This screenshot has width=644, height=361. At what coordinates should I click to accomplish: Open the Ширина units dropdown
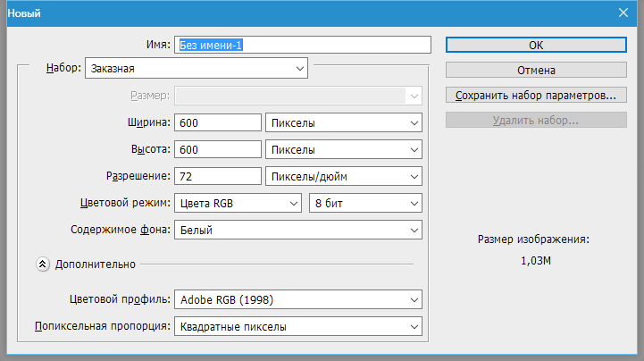tap(344, 122)
